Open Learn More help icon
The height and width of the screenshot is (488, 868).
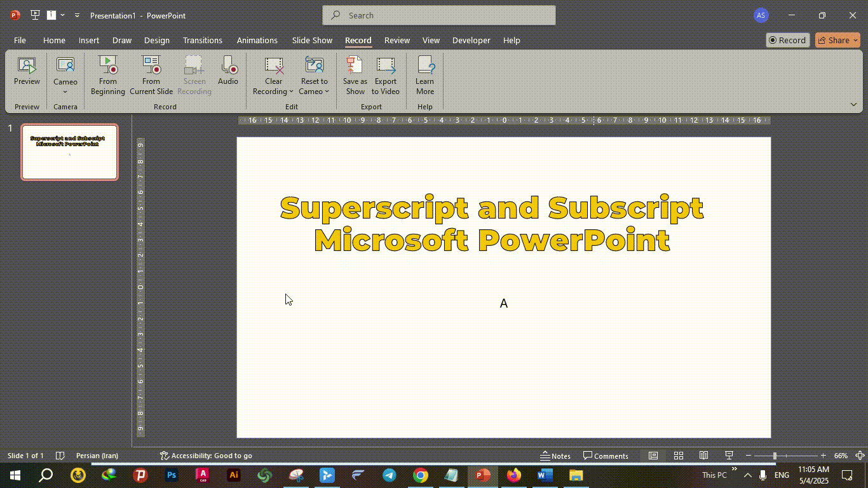click(424, 65)
